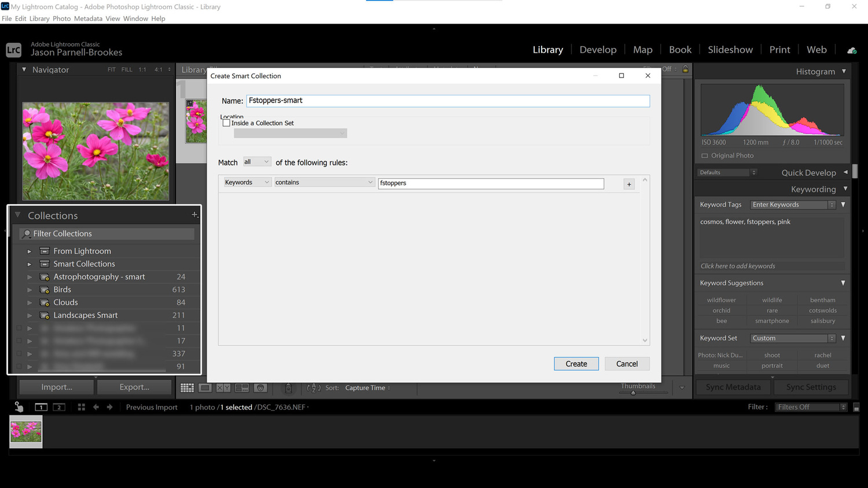Collapse the Keywording panel
The height and width of the screenshot is (488, 868).
point(845,189)
